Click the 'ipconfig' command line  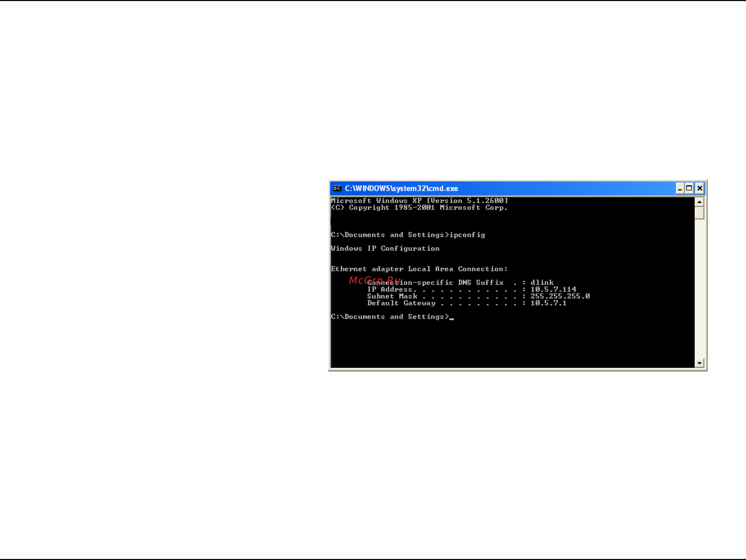[408, 235]
